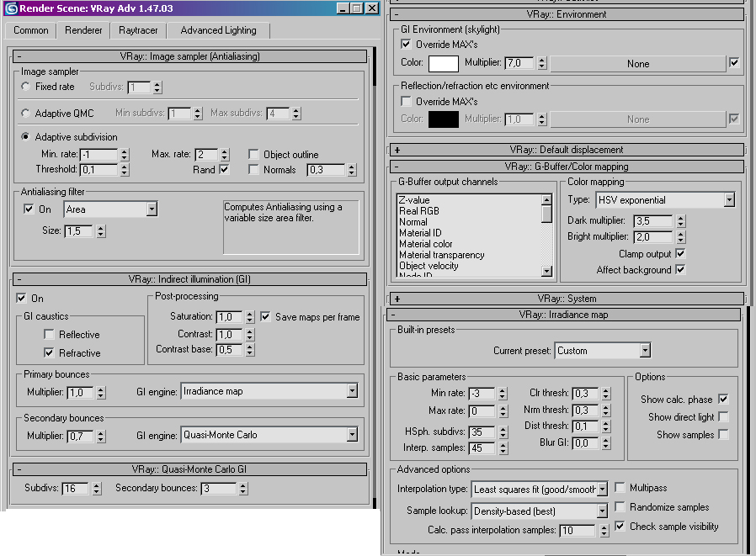The width and height of the screenshot is (756, 556).
Task: Select Real RGB output channel
Action: tap(419, 211)
